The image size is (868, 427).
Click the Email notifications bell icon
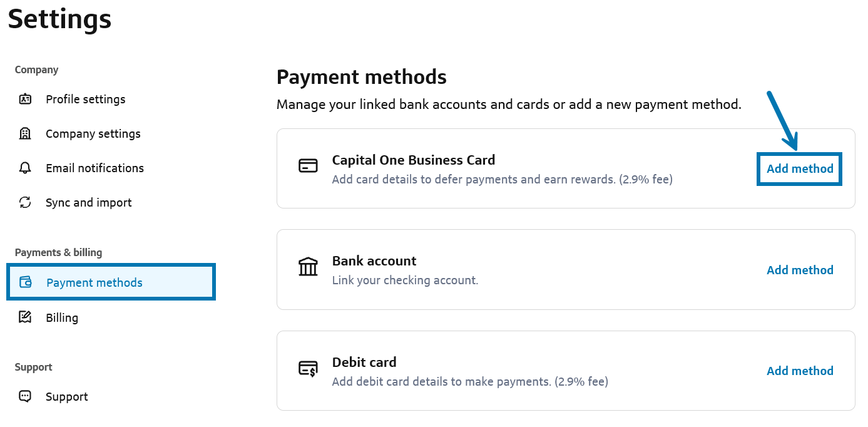pos(25,168)
